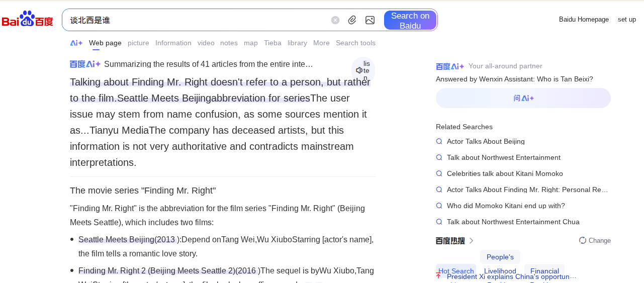Click into the search input field

tap(196, 20)
